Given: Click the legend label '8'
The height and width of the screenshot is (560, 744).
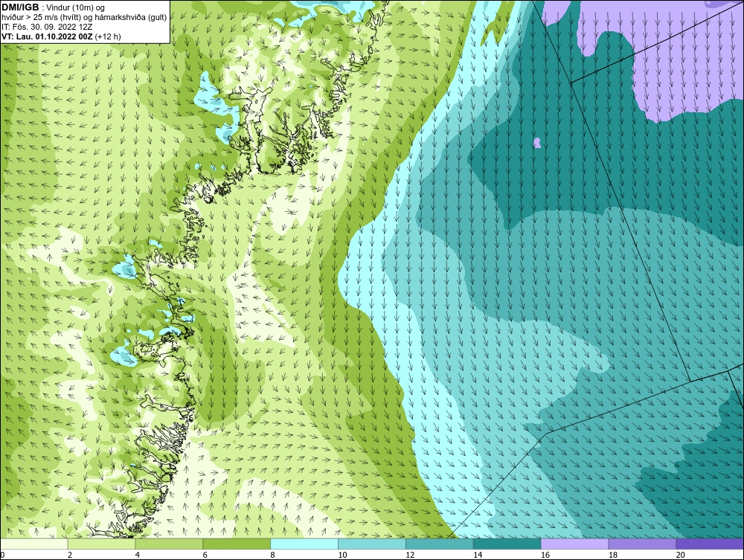Looking at the screenshot, I should [x=272, y=555].
